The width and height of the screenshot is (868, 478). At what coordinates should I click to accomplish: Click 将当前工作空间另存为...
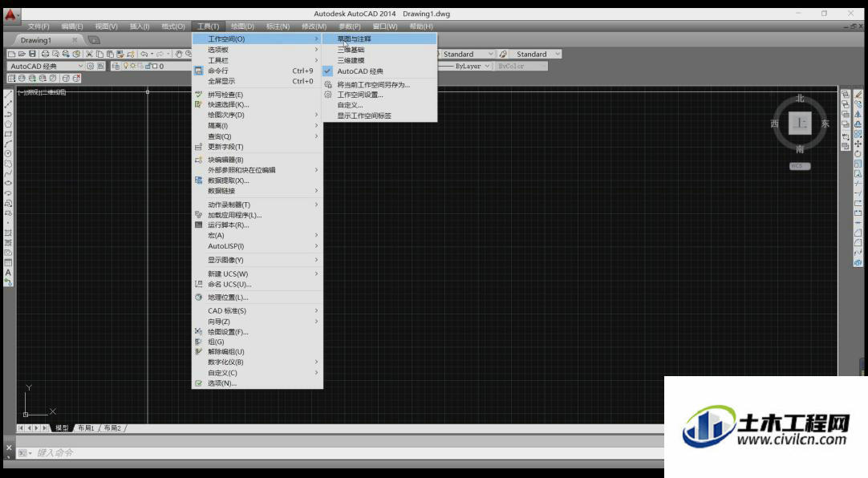tap(379, 85)
